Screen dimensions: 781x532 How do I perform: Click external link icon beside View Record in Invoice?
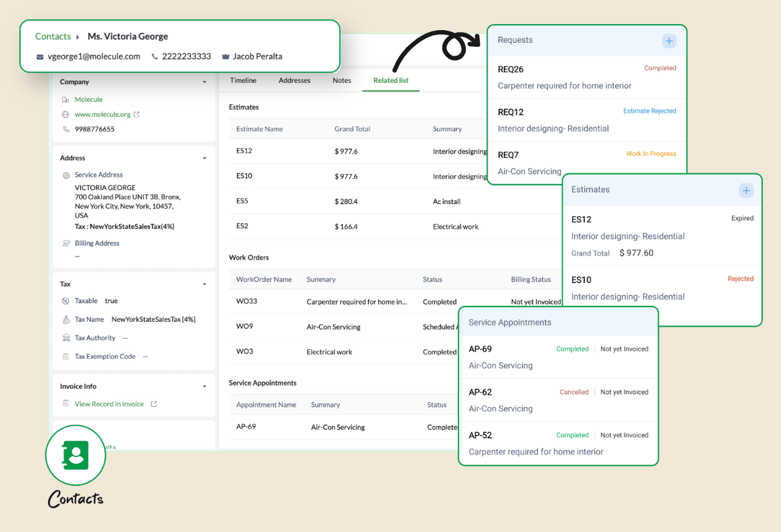tap(154, 404)
